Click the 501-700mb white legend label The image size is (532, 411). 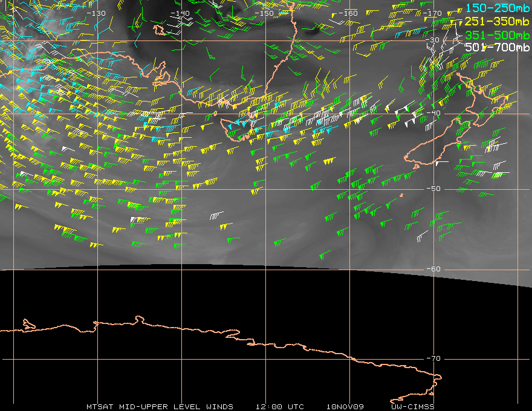pyautogui.click(x=498, y=47)
